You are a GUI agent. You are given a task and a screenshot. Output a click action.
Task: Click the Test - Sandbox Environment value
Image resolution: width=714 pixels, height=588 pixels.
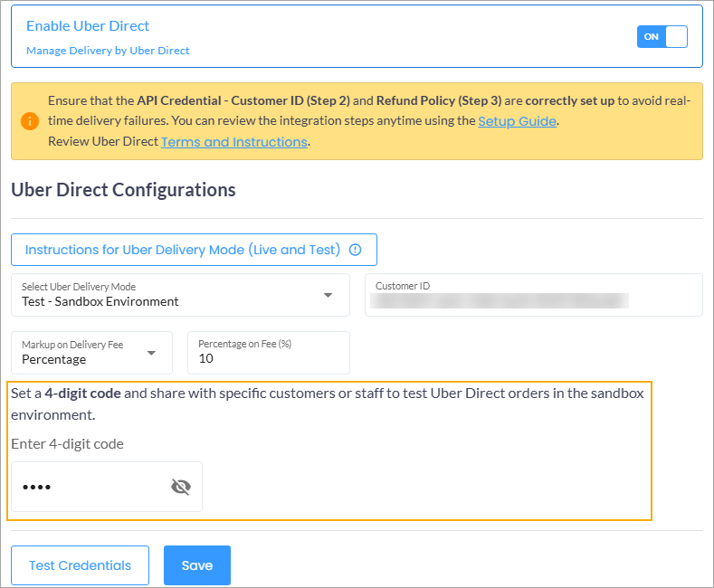[100, 301]
